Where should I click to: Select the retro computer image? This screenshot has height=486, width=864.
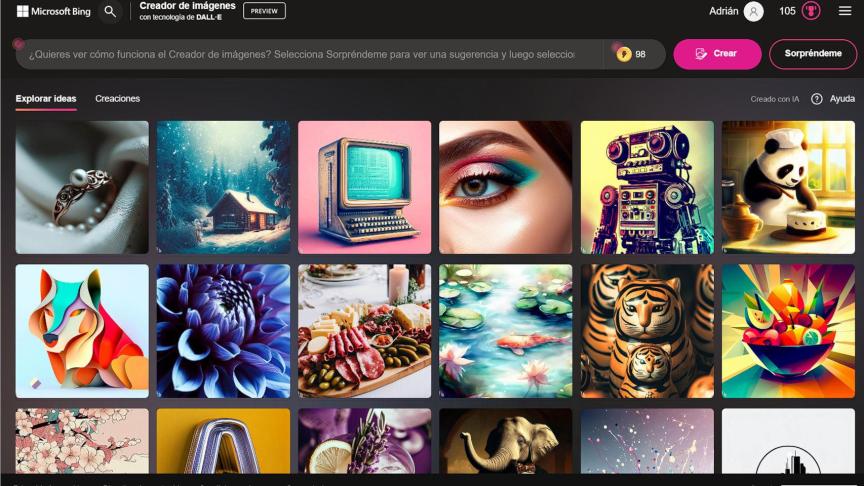tap(364, 187)
